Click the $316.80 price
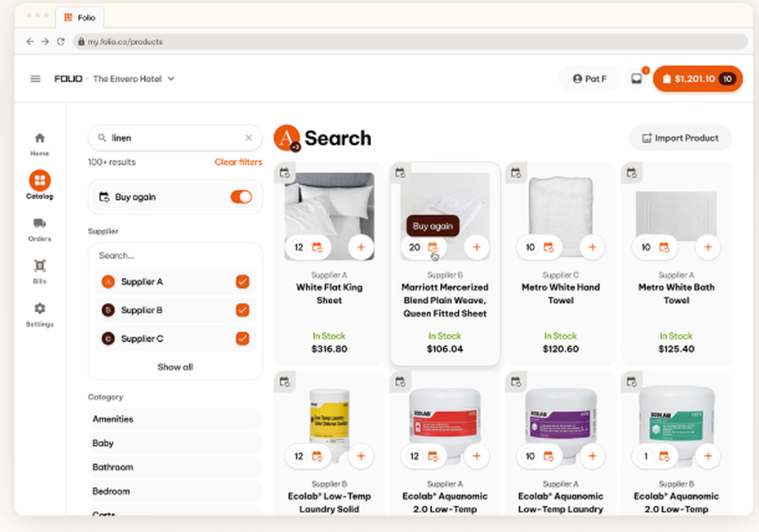The width and height of the screenshot is (759, 532). click(x=329, y=349)
